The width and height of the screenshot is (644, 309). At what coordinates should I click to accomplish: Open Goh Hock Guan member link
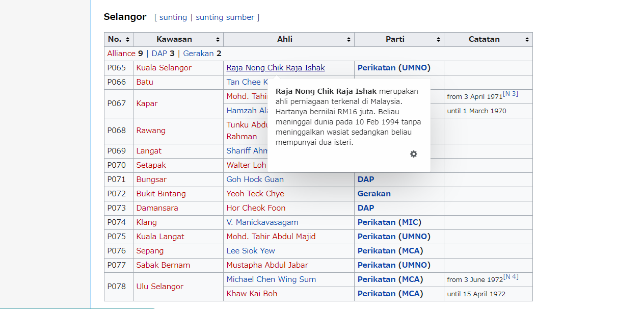pyautogui.click(x=255, y=179)
